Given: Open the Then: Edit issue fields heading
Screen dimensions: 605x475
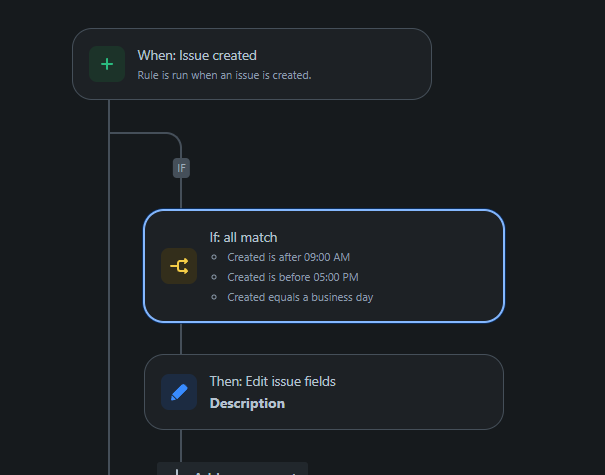Looking at the screenshot, I should [272, 382].
